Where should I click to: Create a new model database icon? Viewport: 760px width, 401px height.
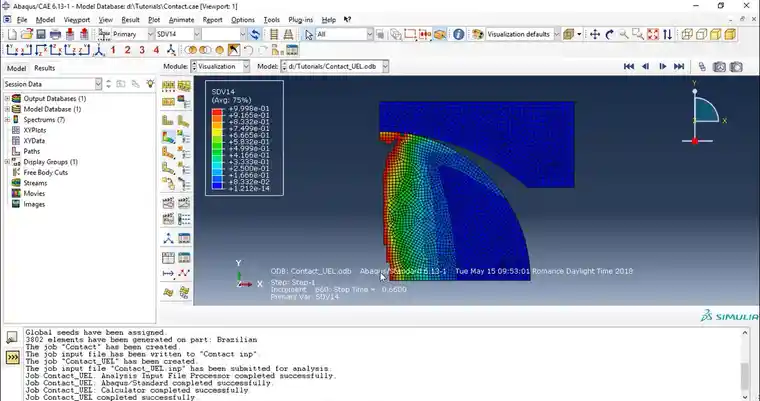(x=12, y=34)
